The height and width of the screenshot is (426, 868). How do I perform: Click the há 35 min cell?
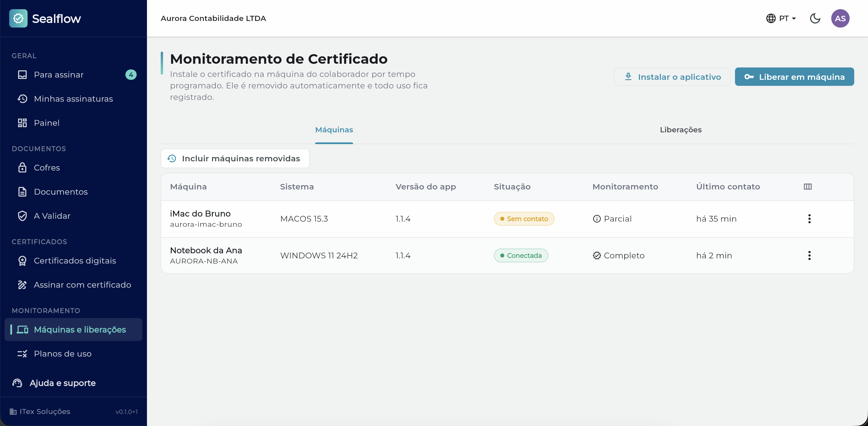pyautogui.click(x=716, y=219)
